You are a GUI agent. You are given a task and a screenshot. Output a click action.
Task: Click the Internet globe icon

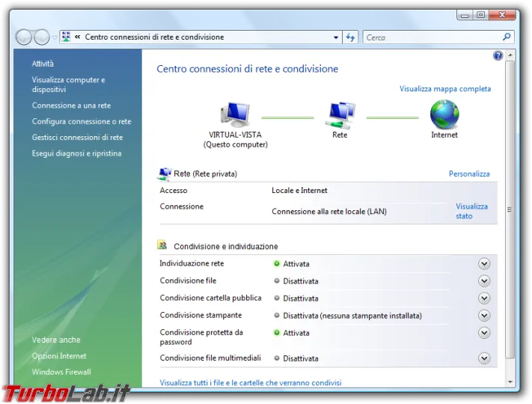[444, 114]
